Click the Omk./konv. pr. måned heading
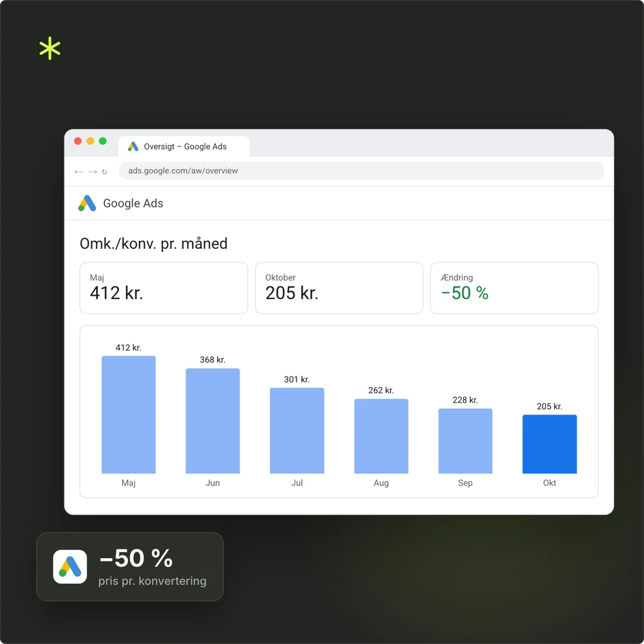The image size is (644, 644). [154, 244]
